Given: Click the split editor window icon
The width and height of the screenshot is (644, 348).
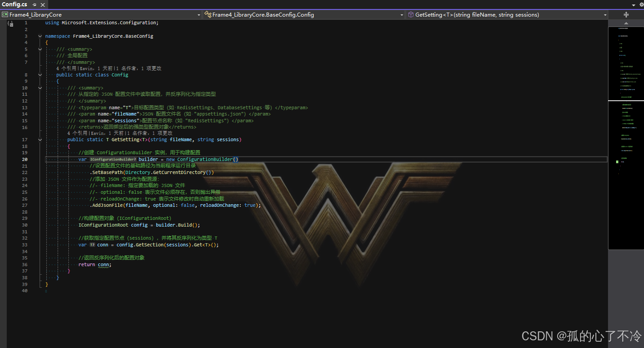Looking at the screenshot, I should [626, 15].
